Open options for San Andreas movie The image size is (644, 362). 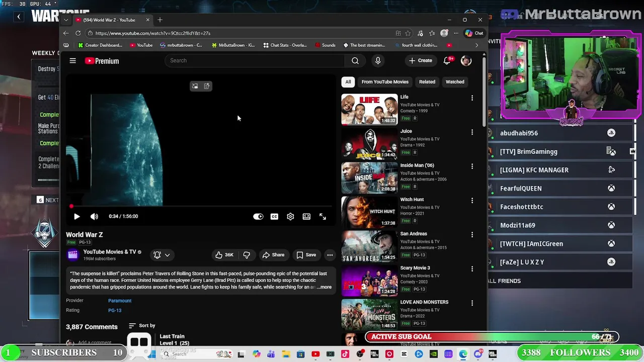tap(472, 235)
